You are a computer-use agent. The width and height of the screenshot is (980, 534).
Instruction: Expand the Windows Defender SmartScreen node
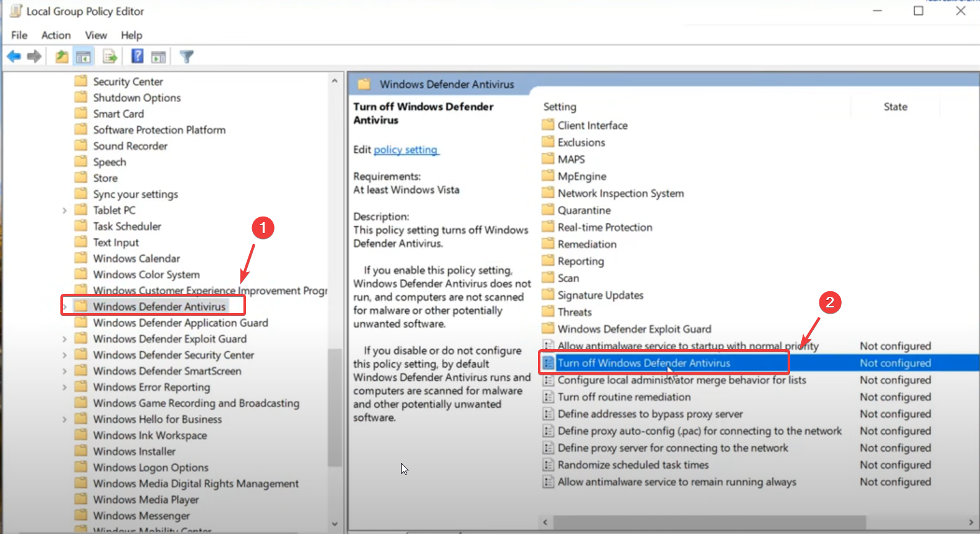click(65, 372)
